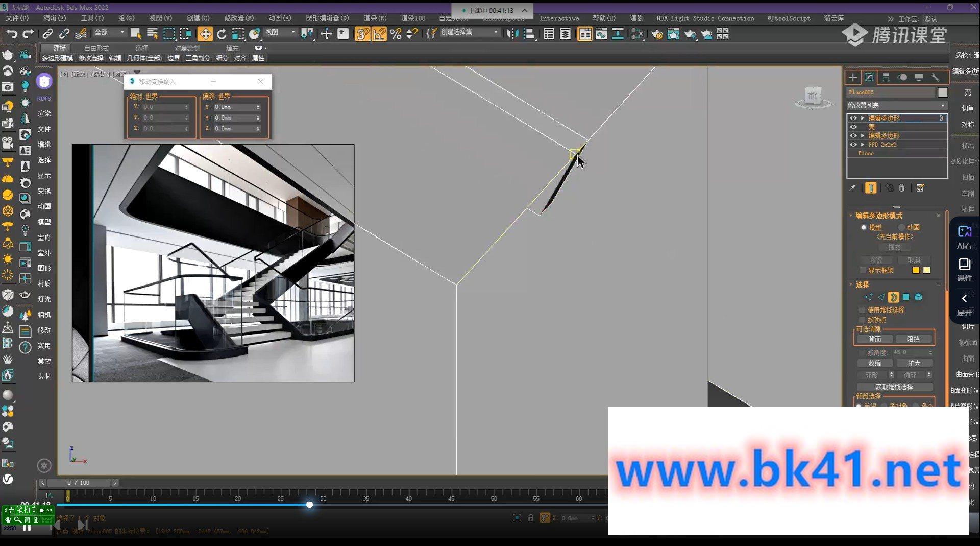Enable the 使用堆栈选择 checkbox
The image size is (980, 546).
tap(863, 310)
